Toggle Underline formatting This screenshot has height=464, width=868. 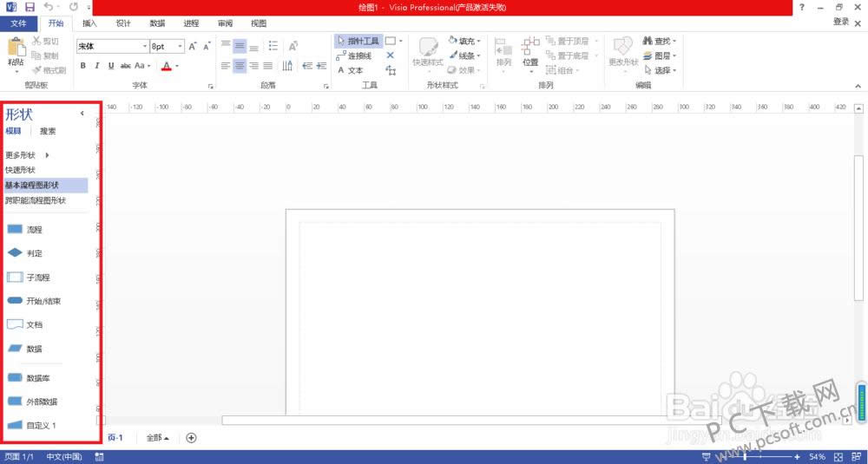coord(111,66)
